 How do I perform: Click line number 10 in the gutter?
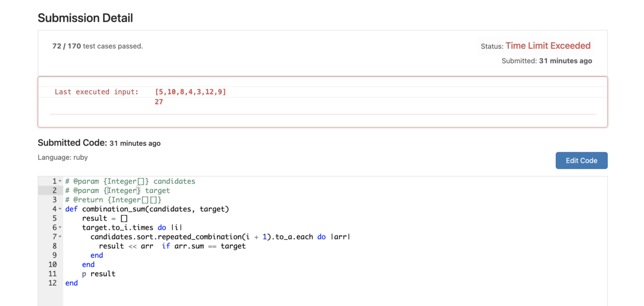click(x=52, y=265)
